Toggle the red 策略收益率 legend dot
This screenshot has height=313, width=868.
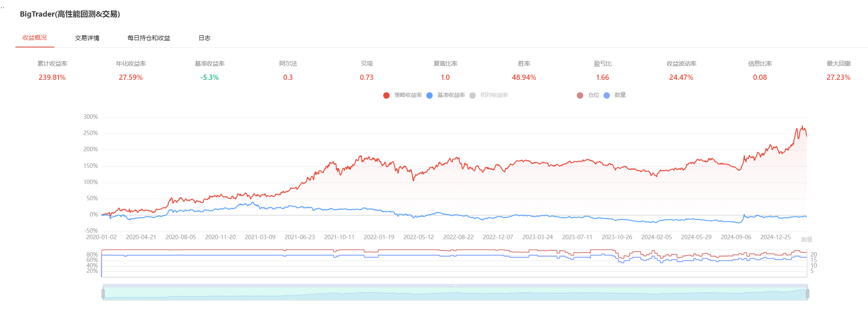tap(386, 95)
